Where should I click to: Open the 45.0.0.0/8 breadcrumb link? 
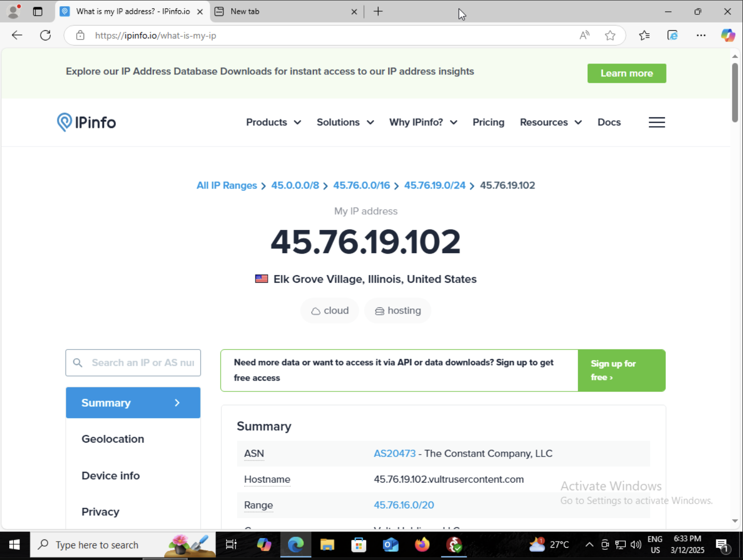295,185
